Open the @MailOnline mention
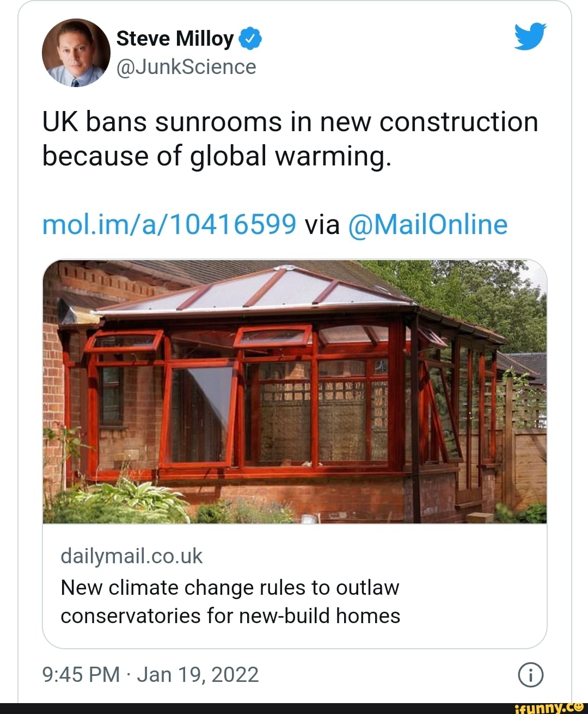 point(427,224)
